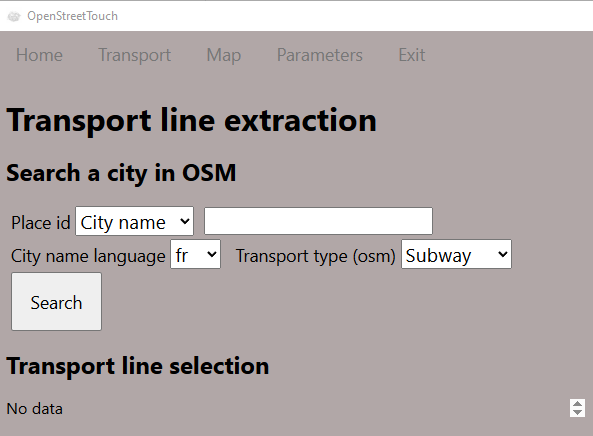Open the City name language fr dropdown
This screenshot has height=436, width=593.
[x=196, y=254]
